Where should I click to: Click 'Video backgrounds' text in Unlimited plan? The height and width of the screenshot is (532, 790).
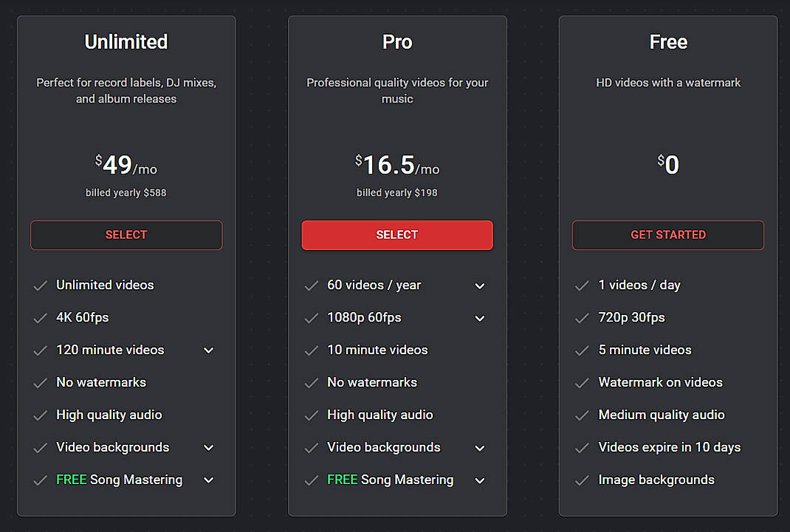[113, 447]
